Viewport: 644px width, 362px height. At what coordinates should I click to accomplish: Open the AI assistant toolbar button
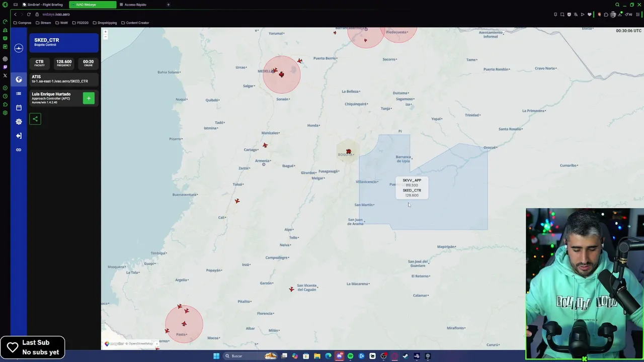(629, 14)
